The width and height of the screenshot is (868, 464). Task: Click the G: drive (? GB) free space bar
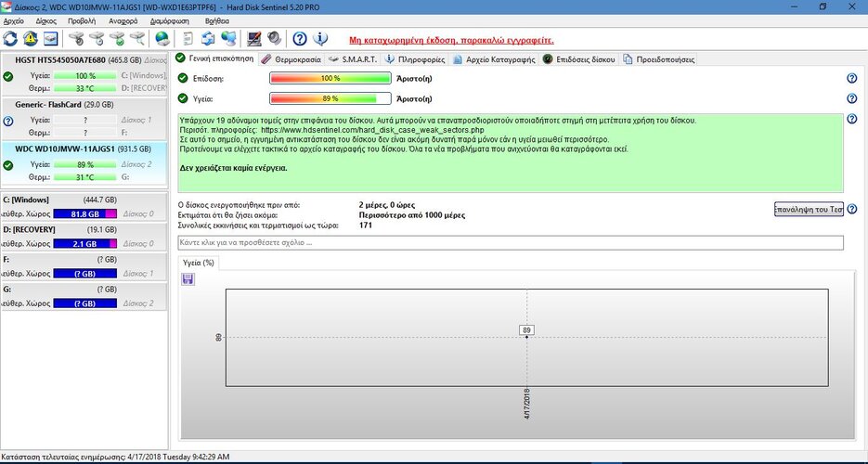pos(85,303)
